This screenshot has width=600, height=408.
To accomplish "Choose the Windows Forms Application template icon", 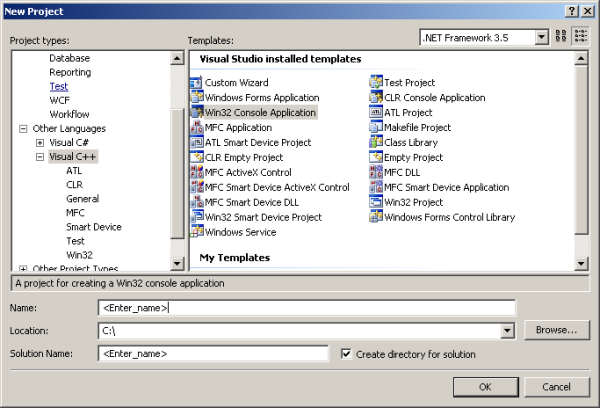I will [x=196, y=97].
